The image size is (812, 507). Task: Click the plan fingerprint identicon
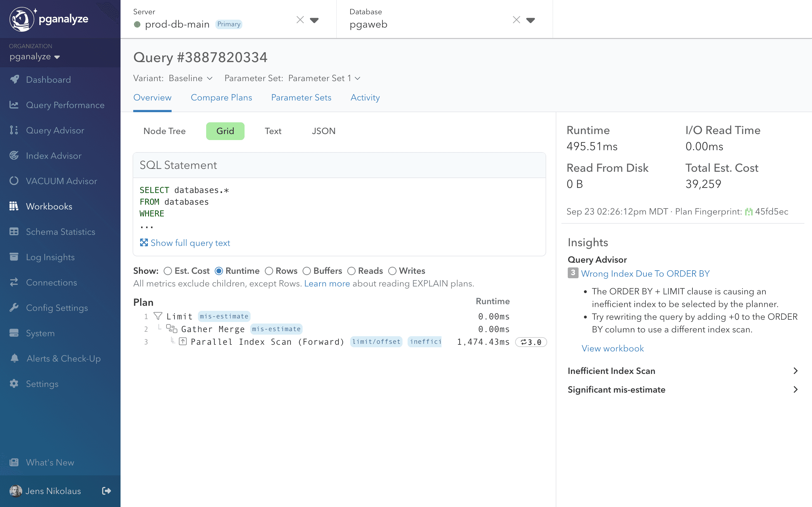[x=748, y=212]
